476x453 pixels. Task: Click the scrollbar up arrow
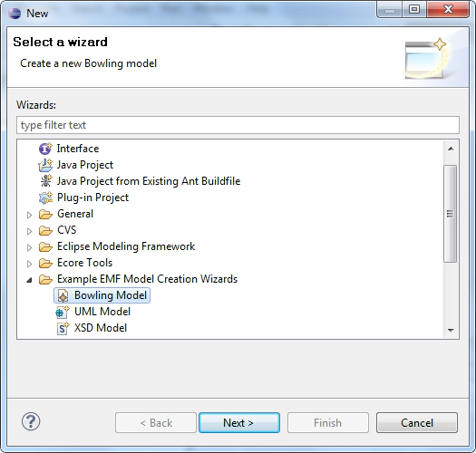pos(451,149)
